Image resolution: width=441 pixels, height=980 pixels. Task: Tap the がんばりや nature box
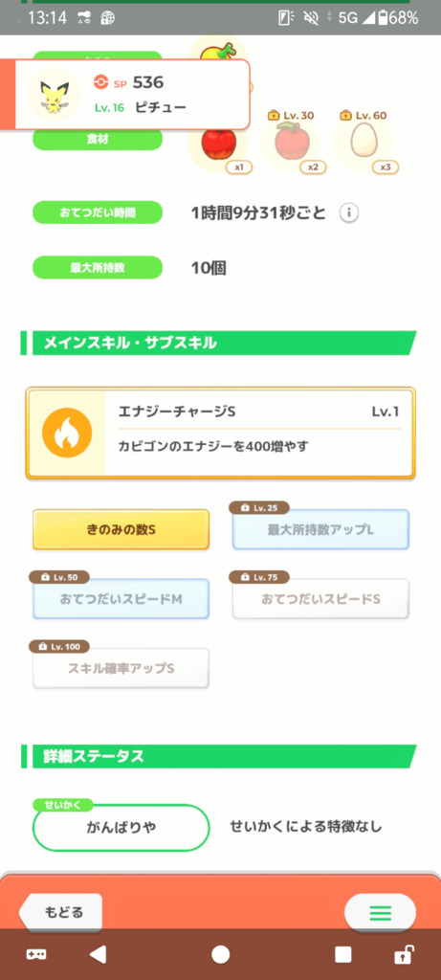(121, 827)
